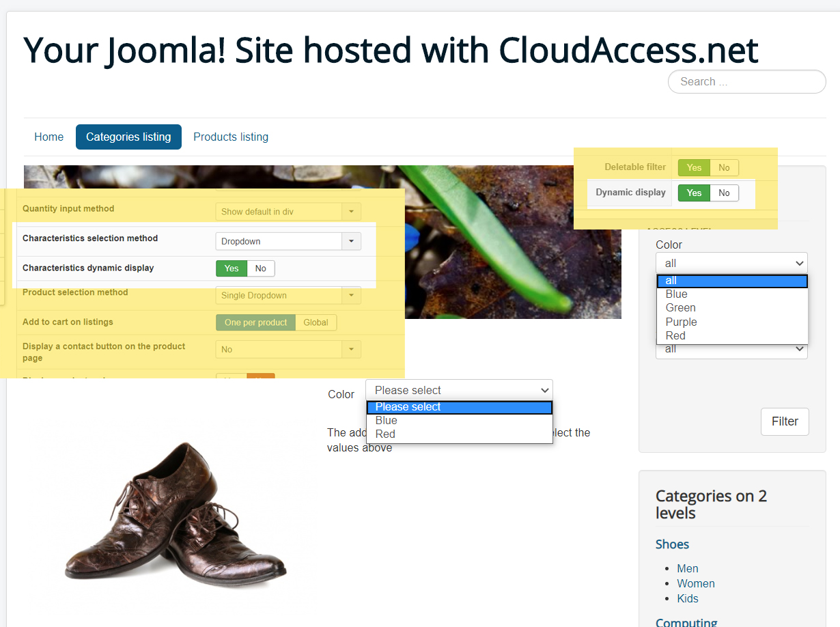
Task: Open the Kids subcategory link
Action: point(688,598)
